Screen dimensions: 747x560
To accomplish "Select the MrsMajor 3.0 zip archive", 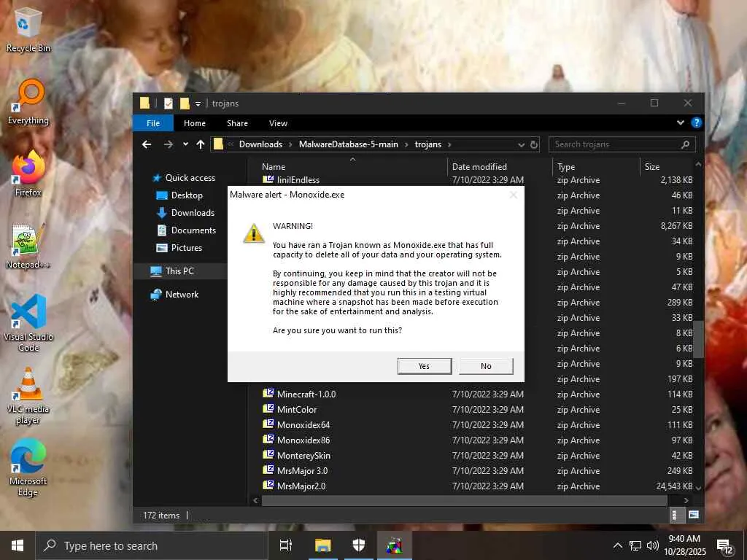I will pos(295,470).
